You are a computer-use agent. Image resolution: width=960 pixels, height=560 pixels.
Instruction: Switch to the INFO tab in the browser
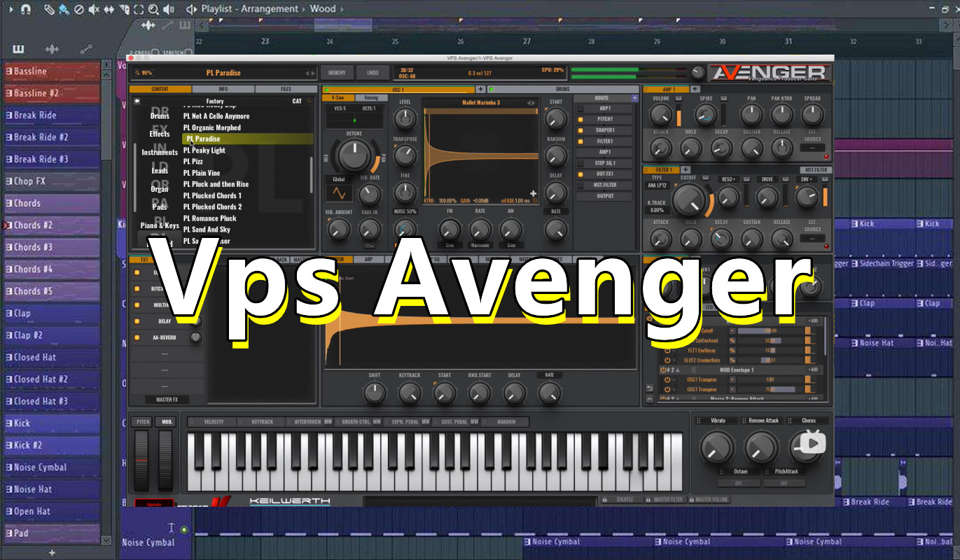[223, 89]
